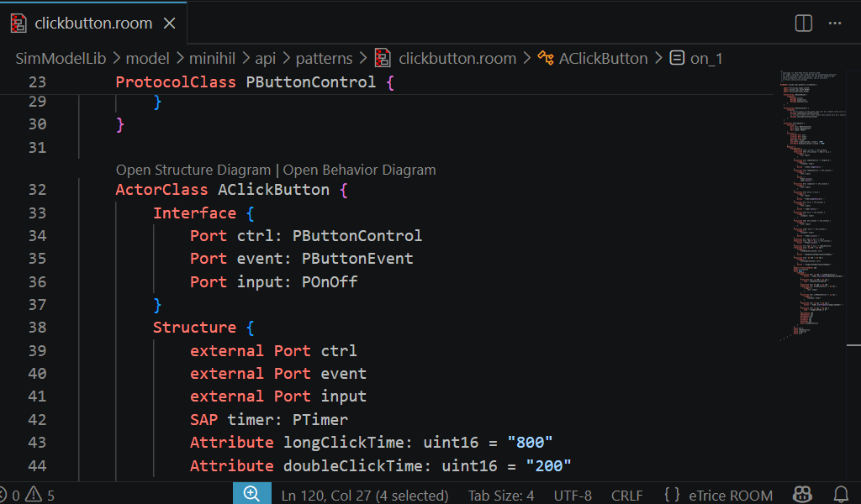This screenshot has height=504, width=861.
Task: Click the clickbutton.room file icon in tab
Action: pos(18,23)
